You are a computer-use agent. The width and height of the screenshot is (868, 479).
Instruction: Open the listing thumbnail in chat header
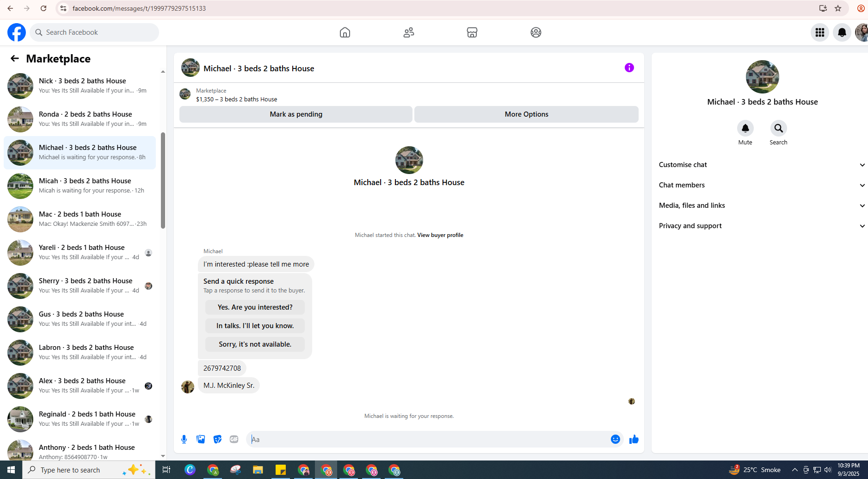pos(191,68)
